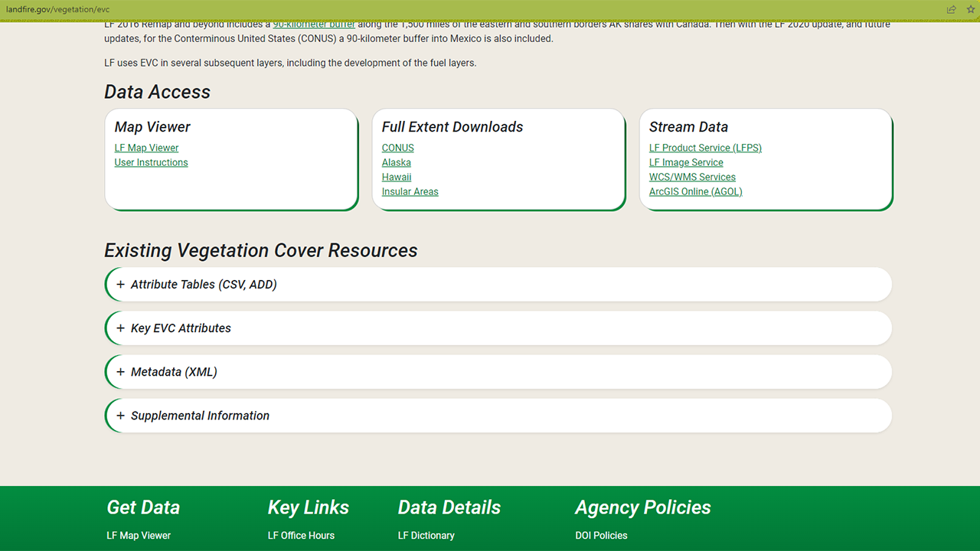
Task: Click the browser address bar
Action: pos(306,10)
